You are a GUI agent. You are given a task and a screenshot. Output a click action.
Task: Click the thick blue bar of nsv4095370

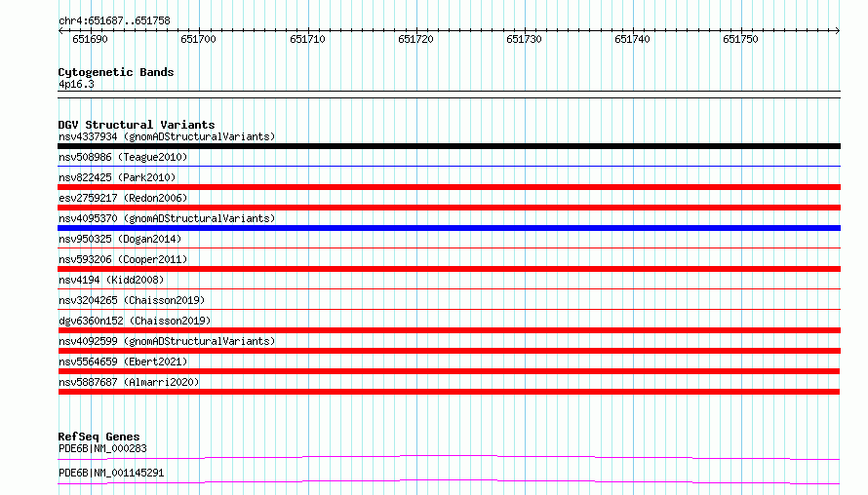point(449,228)
